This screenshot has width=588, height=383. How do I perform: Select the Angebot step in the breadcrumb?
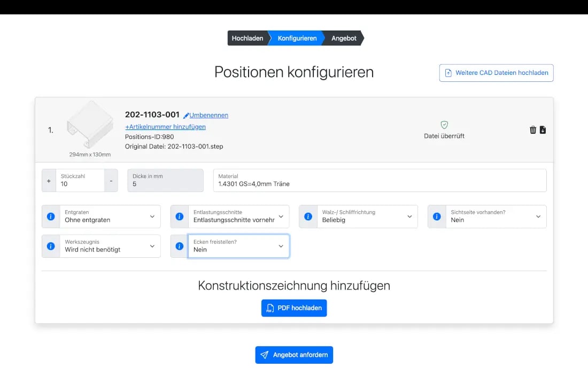(343, 38)
